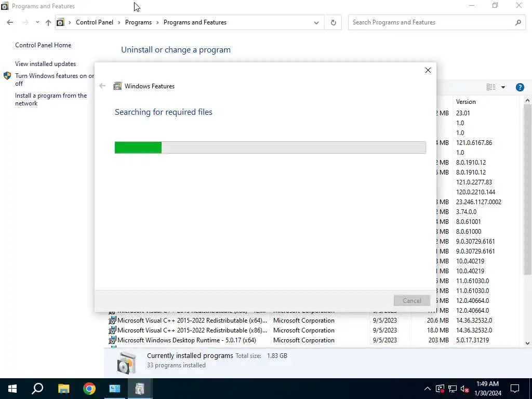The width and height of the screenshot is (532, 399).
Task: Select Programs and Features breadcrumb
Action: (195, 22)
